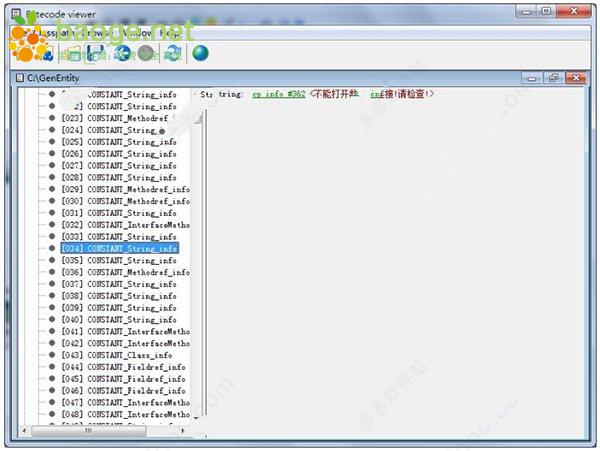This screenshot has height=451, width=600.
Task: Select [037] CONSTANT_String_info entry
Action: pos(119,284)
